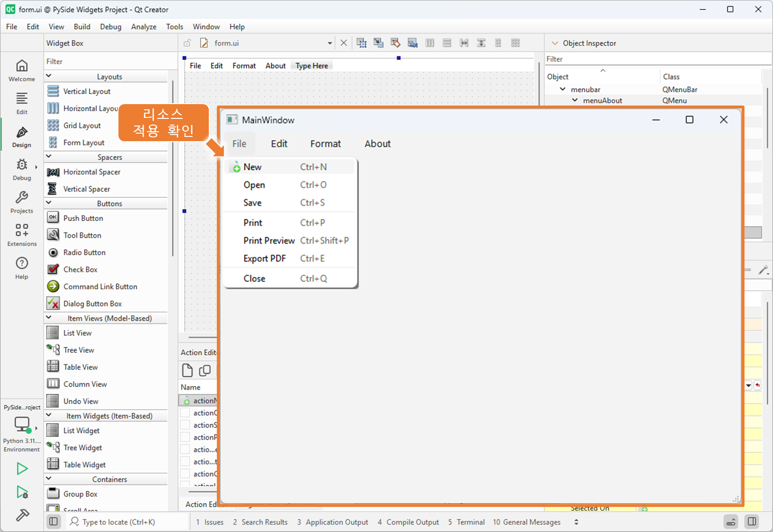
Task: Apply horizontal splitter layout icon
Action: pos(464,43)
